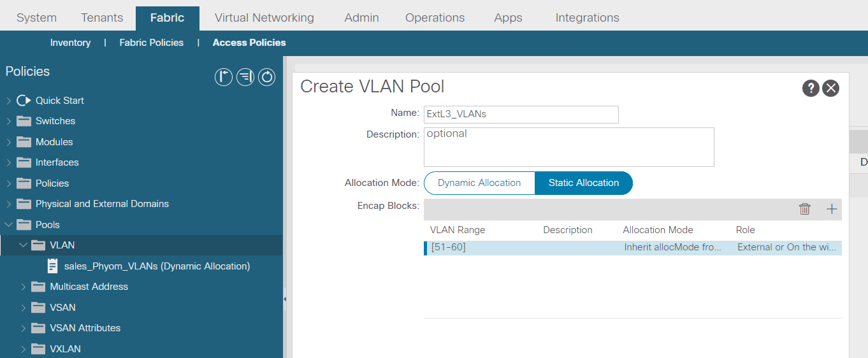Click the pool Name input field

coord(521,115)
